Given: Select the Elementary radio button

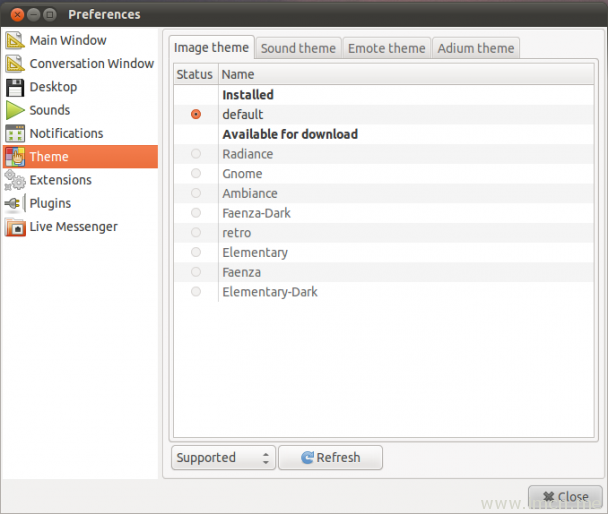Looking at the screenshot, I should pyautogui.click(x=196, y=252).
